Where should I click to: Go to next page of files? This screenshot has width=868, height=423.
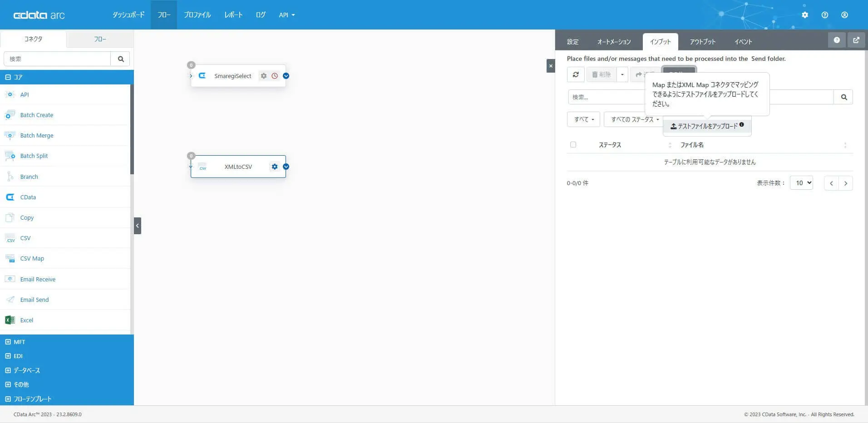(845, 183)
